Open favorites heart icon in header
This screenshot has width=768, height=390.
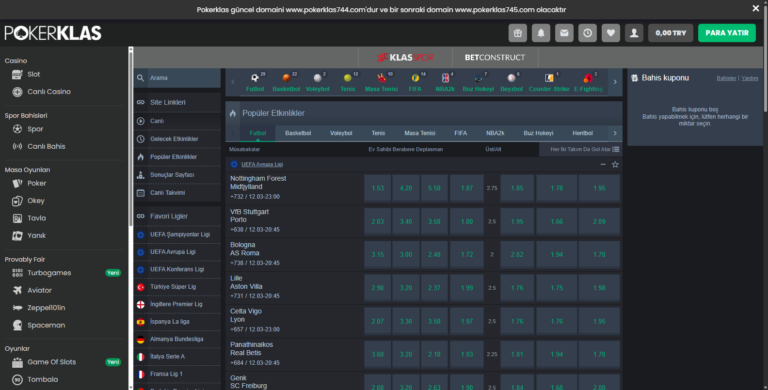pos(611,33)
